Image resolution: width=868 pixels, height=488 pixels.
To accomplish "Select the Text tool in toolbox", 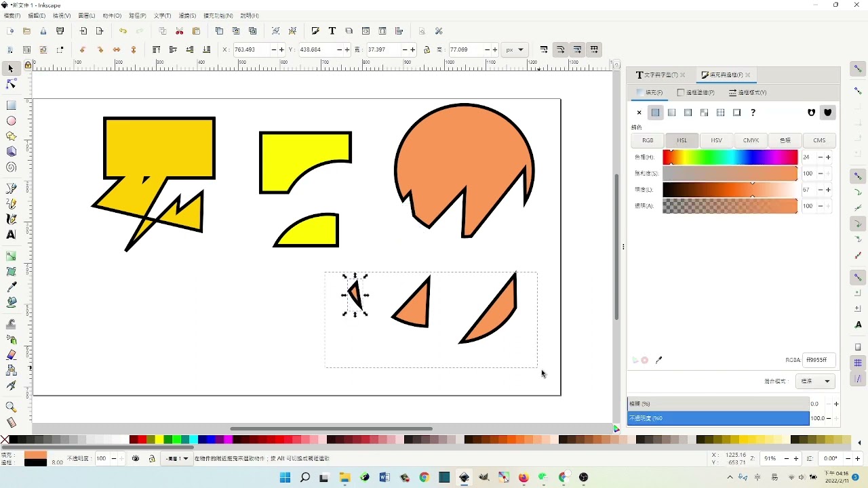I will 11,235.
